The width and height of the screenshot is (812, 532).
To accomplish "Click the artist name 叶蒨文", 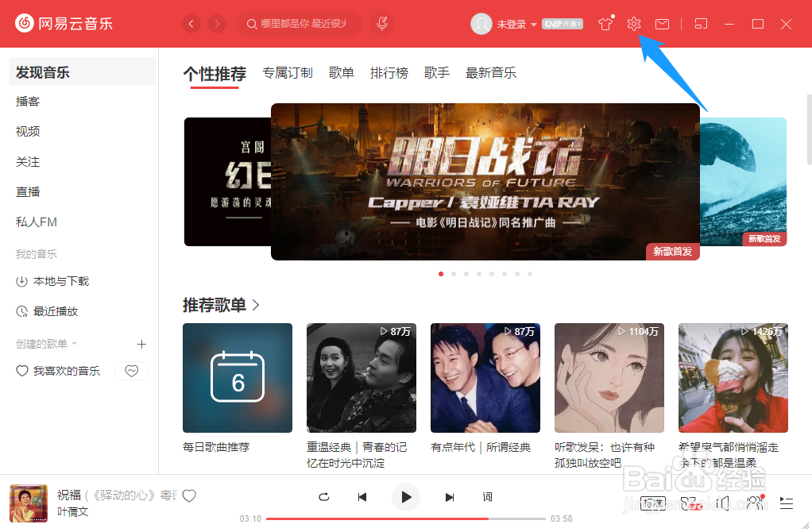I will (72, 512).
